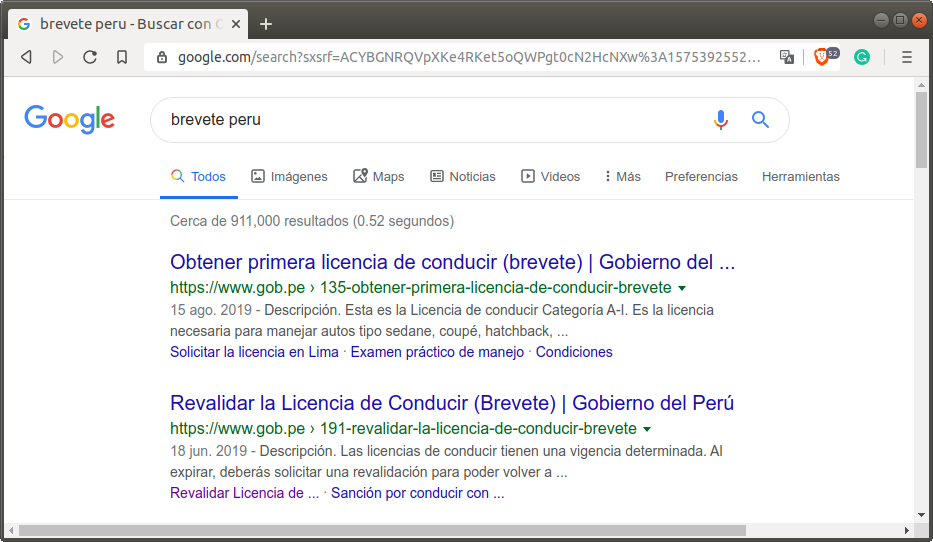Image resolution: width=933 pixels, height=542 pixels.
Task: Open Brave Shields lion icon
Action: [x=822, y=57]
